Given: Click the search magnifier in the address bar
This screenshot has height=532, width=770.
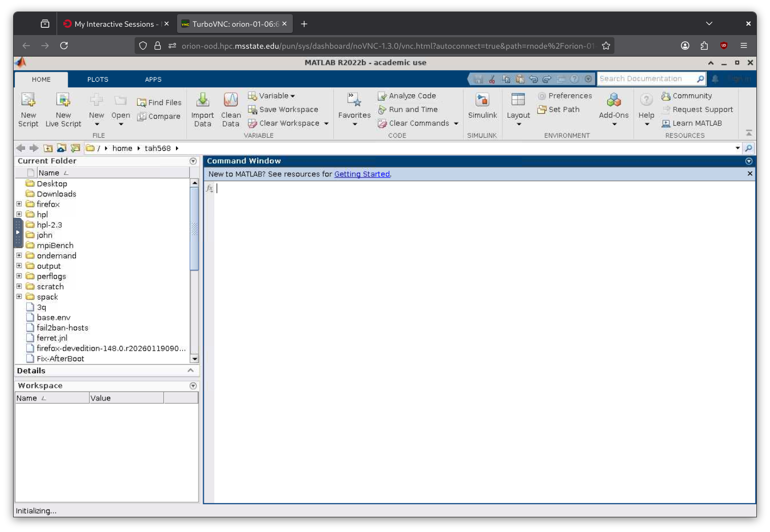Looking at the screenshot, I should (749, 148).
